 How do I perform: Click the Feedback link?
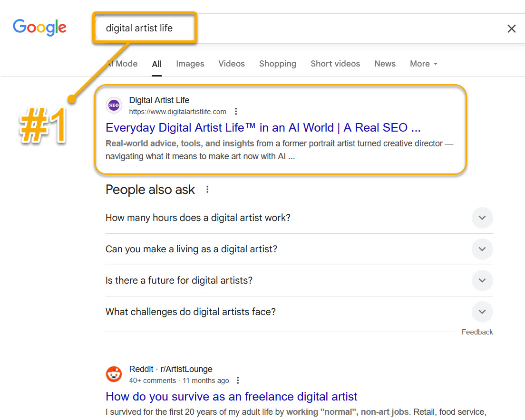[477, 332]
